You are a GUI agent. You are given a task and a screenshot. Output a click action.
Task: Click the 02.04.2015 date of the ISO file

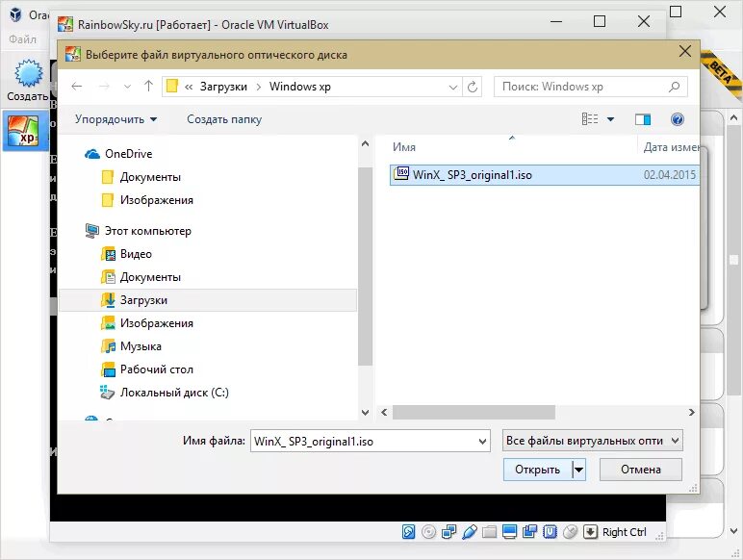(670, 175)
